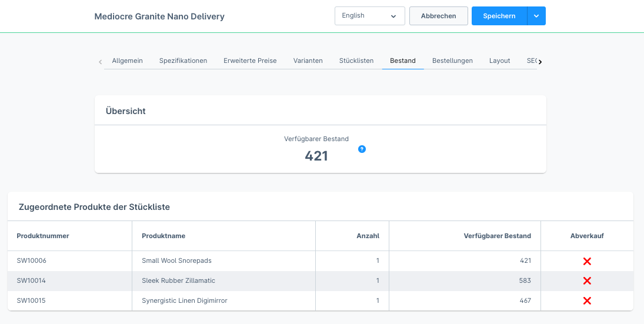This screenshot has width=644, height=324.
Task: Select the Bestand tab
Action: (403, 61)
